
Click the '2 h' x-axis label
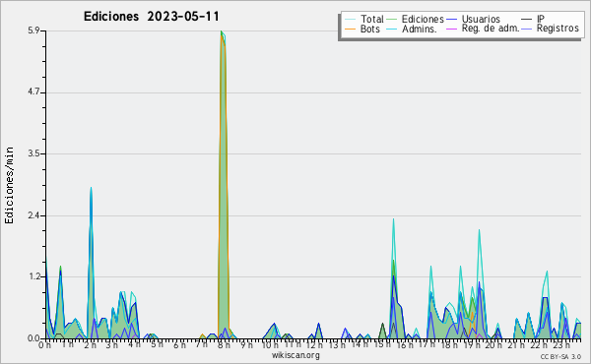pyautogui.click(x=90, y=345)
